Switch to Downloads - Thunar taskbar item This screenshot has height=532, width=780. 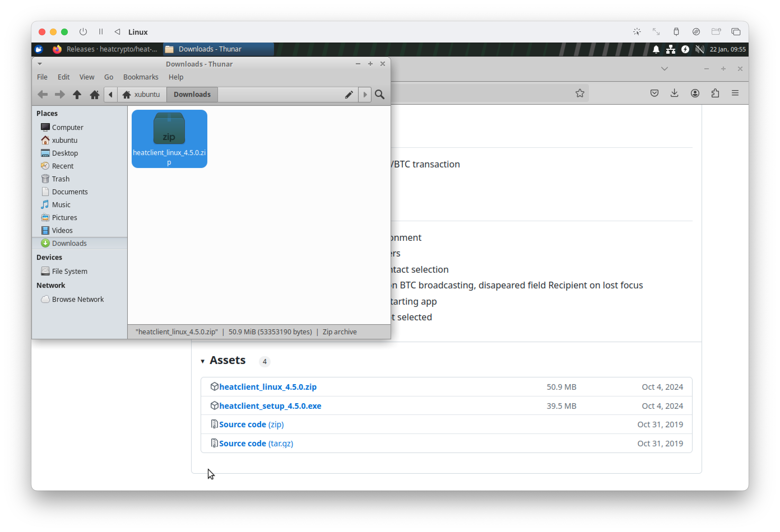point(219,49)
